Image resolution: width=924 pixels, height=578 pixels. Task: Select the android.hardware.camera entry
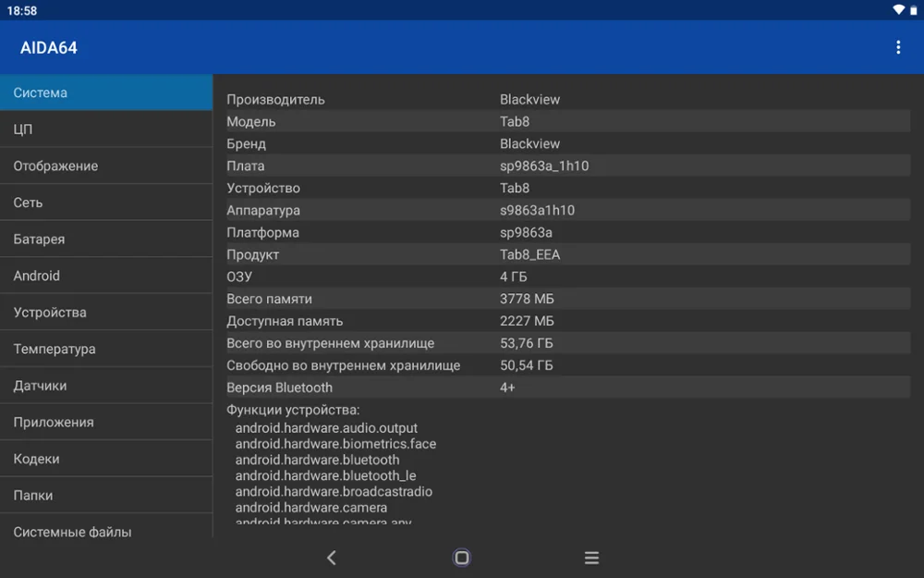pyautogui.click(x=311, y=507)
